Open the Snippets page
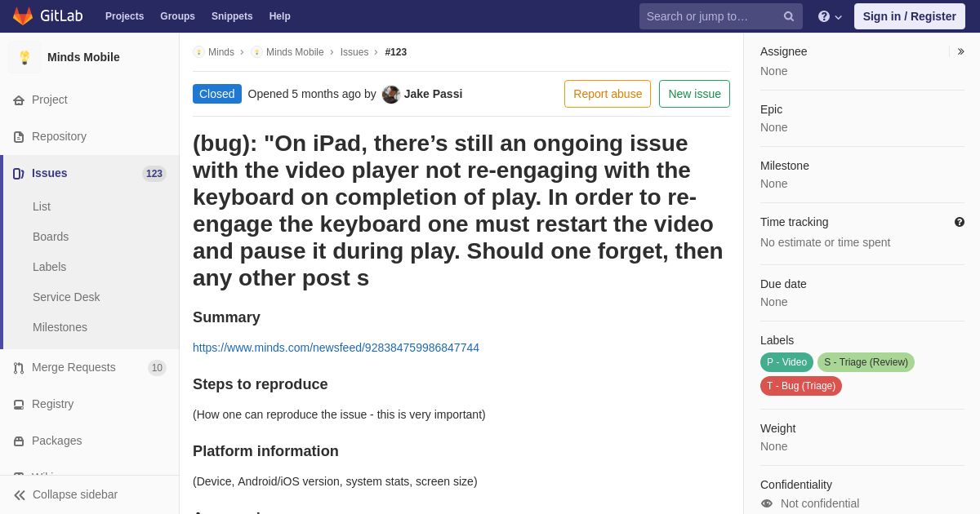Image resolution: width=980 pixels, height=514 pixels. click(232, 16)
